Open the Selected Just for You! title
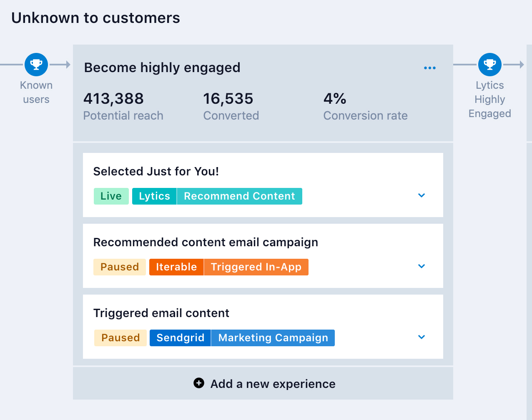 click(x=156, y=171)
